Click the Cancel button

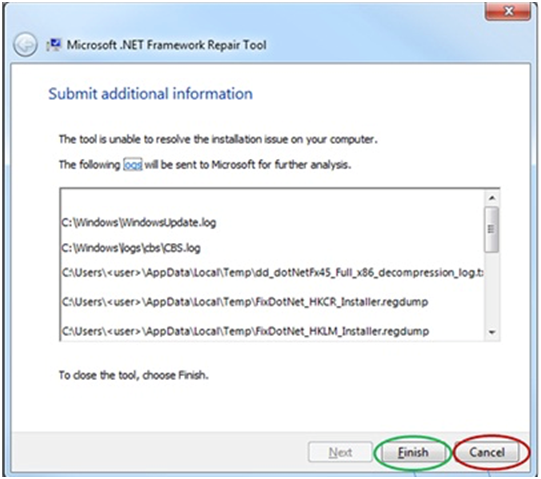coord(487,452)
